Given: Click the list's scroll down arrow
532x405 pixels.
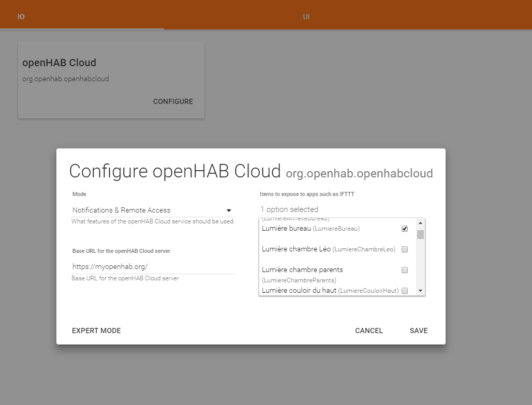Looking at the screenshot, I should point(420,291).
